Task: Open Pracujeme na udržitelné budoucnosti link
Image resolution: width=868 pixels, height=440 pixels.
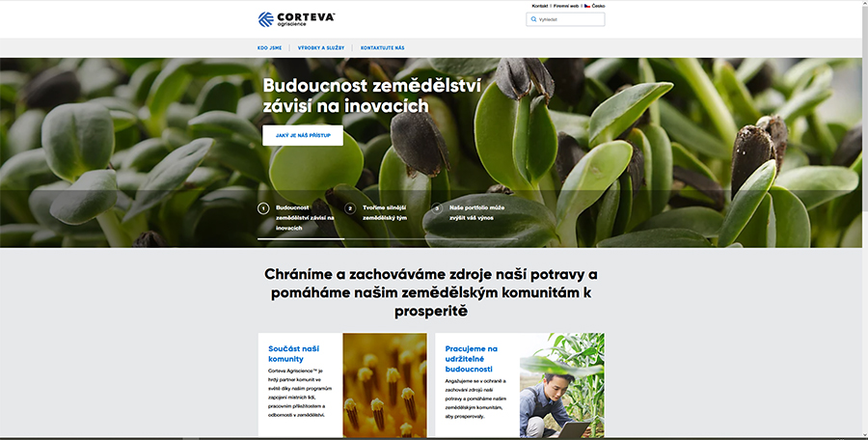Action: click(x=471, y=359)
